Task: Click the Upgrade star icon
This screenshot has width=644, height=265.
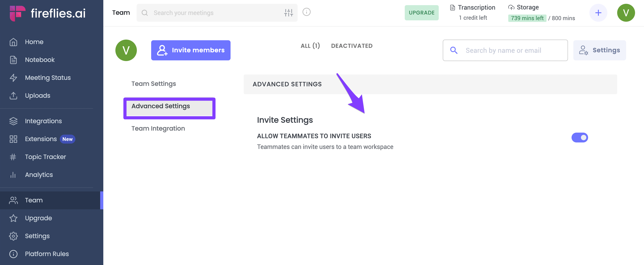Action: point(13,218)
